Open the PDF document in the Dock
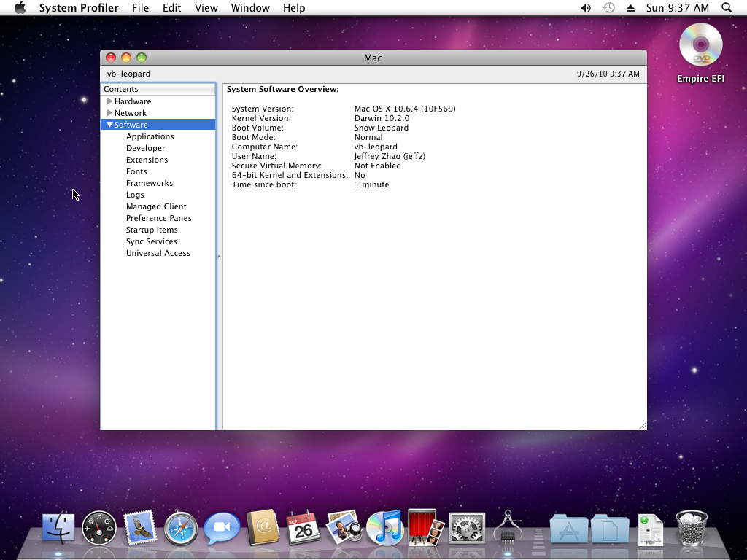The image size is (747, 560). (650, 529)
